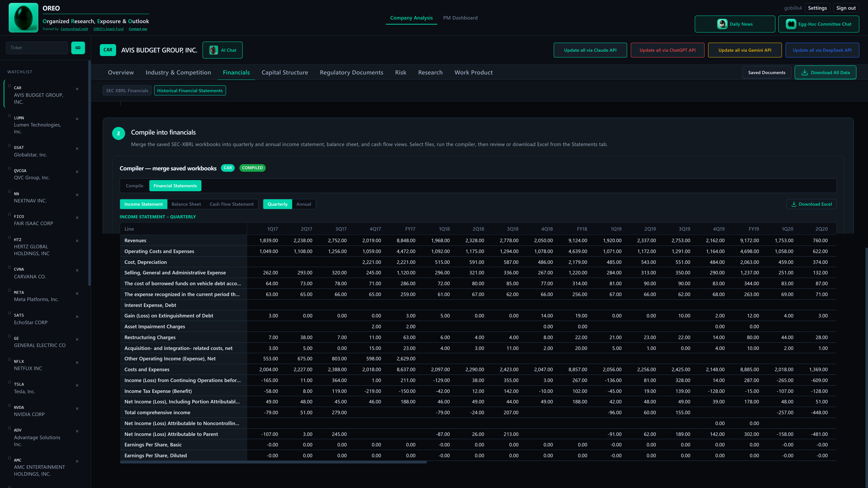Remove FICO from the watchlist
The width and height of the screenshot is (868, 488).
point(77,218)
